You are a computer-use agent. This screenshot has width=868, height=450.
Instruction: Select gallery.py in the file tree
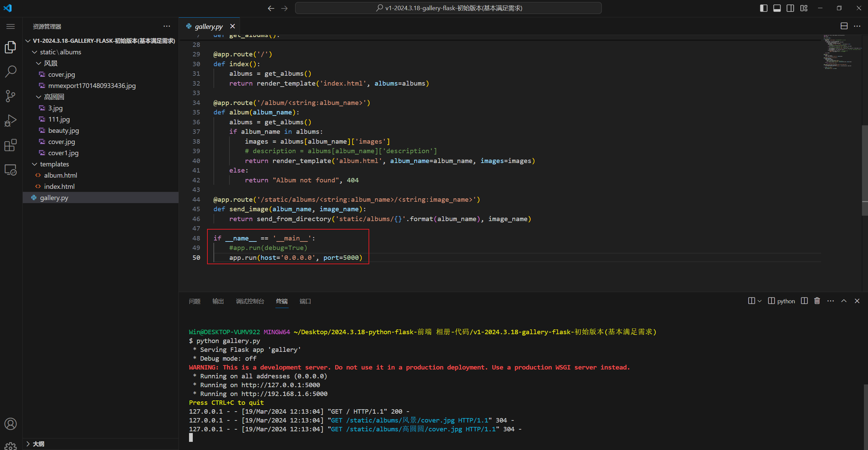(101, 198)
